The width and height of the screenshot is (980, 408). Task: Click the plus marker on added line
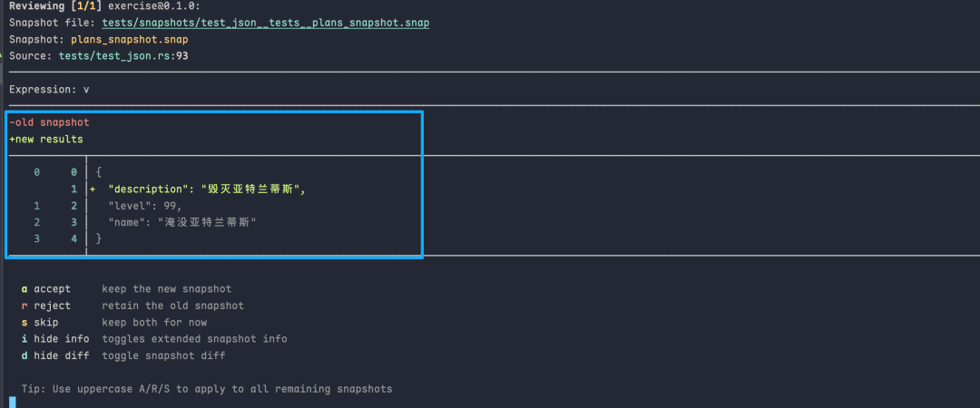click(93, 189)
